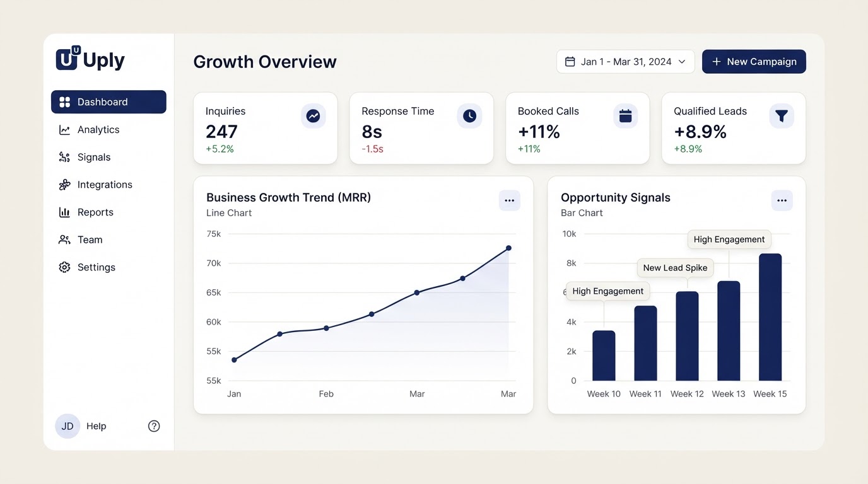Open Business Growth Trend options menu
The image size is (868, 484).
[x=510, y=200]
